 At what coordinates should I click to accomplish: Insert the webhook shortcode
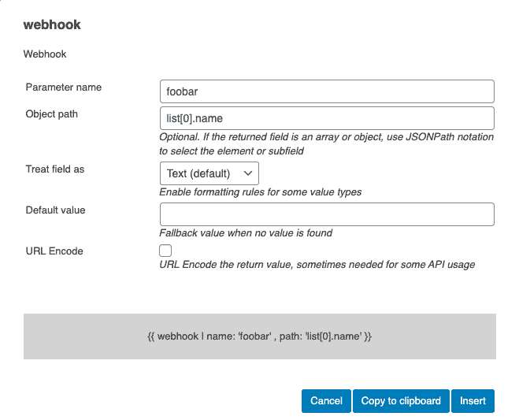point(473,400)
